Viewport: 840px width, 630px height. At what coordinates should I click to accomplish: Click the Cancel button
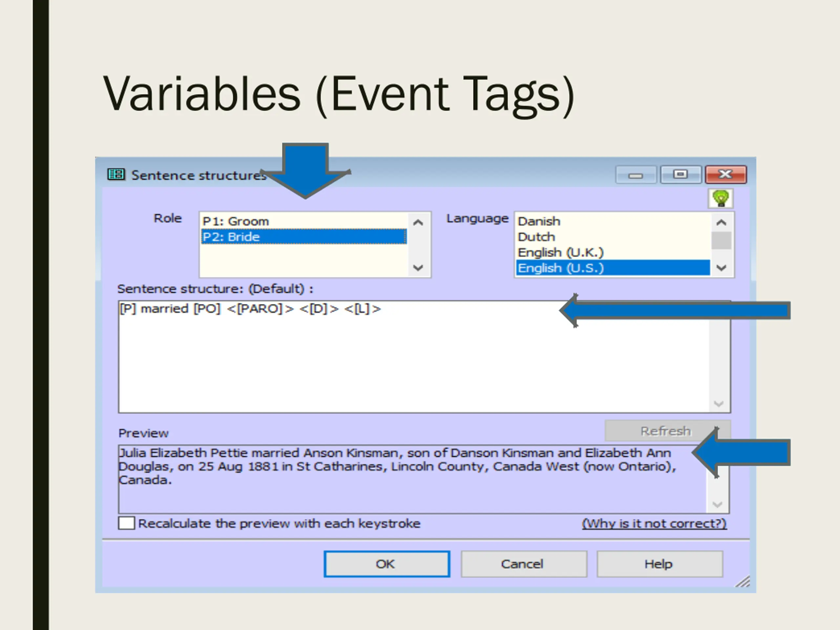click(x=524, y=564)
